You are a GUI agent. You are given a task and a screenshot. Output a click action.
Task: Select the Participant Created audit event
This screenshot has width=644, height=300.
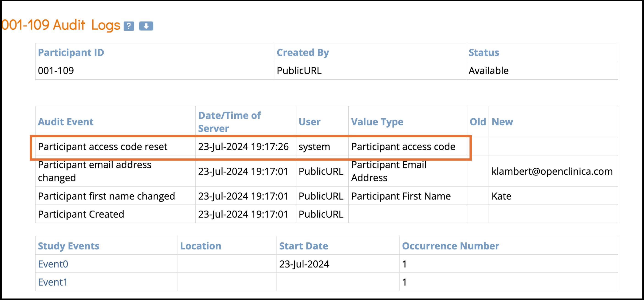81,214
